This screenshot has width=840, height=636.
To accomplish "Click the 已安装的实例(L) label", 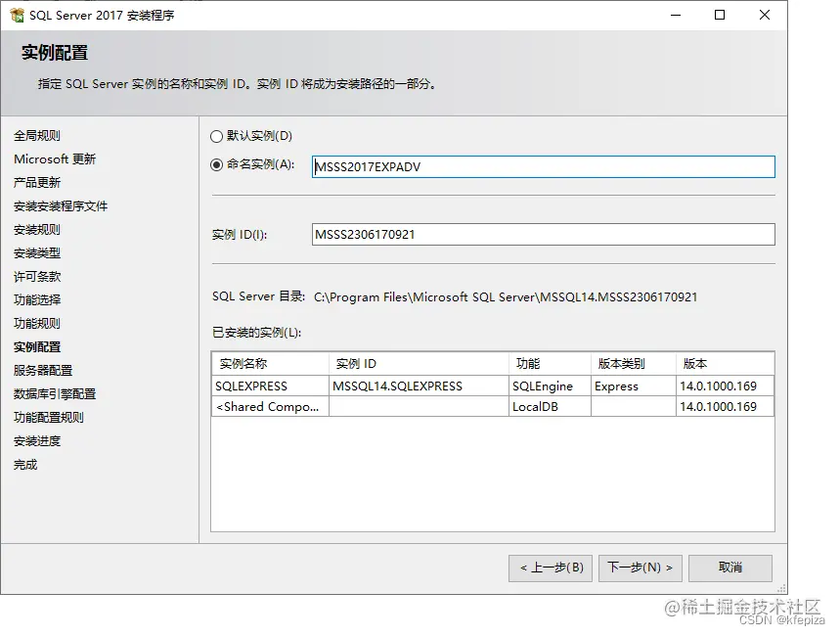I will 256,333.
